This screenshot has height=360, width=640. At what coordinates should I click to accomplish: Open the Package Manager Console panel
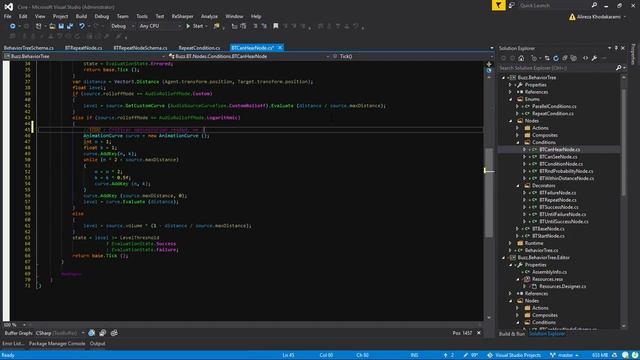coord(57,344)
